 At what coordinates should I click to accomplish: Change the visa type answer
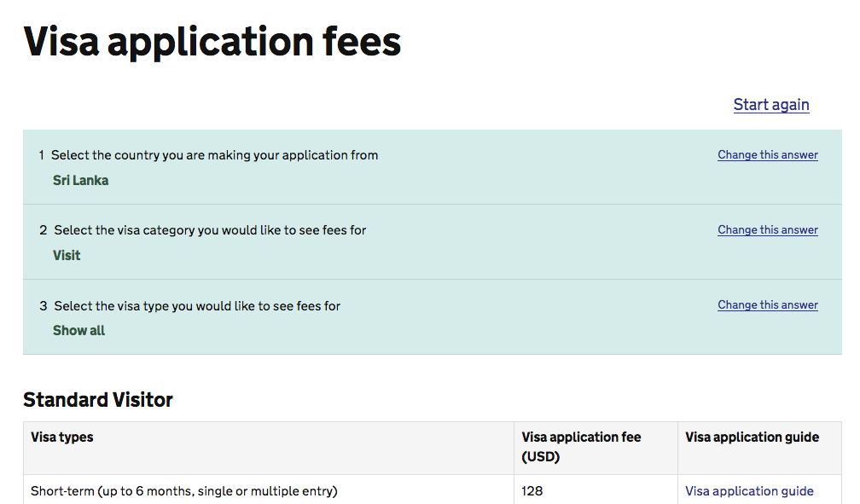click(767, 305)
